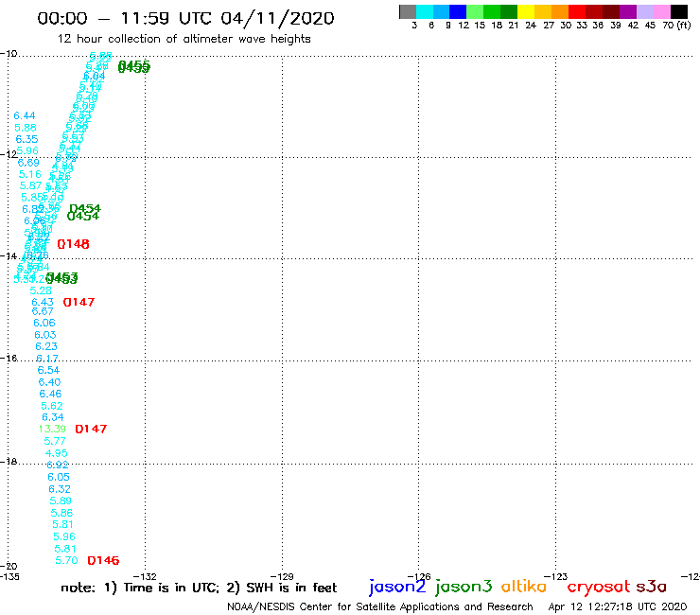Click the 6.23 wave height value
The height and width of the screenshot is (615, 700).
46,346
